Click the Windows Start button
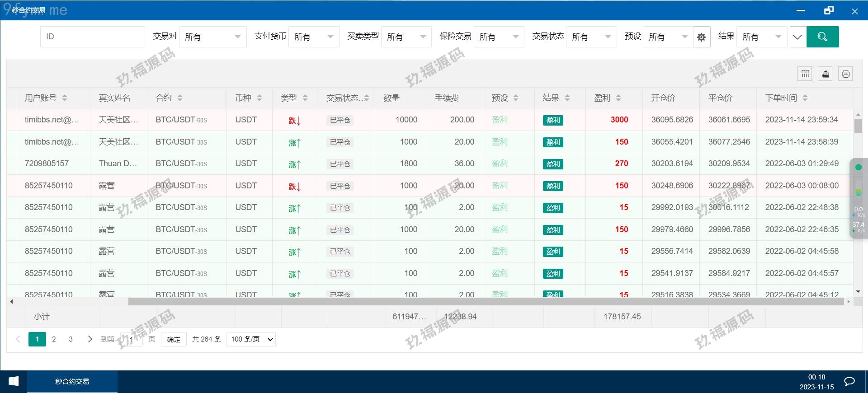868x393 pixels. pos(14,382)
